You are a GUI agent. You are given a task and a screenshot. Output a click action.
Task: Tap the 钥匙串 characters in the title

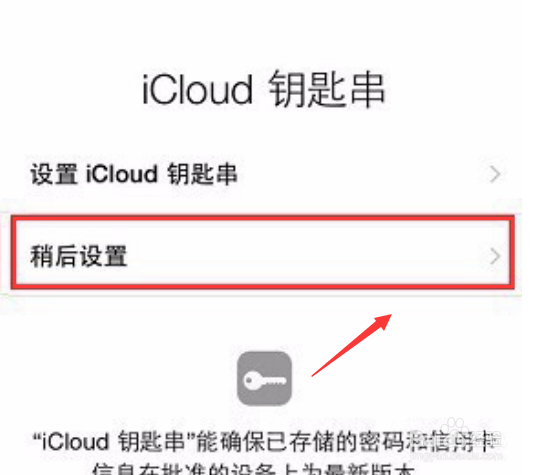[x=327, y=90]
